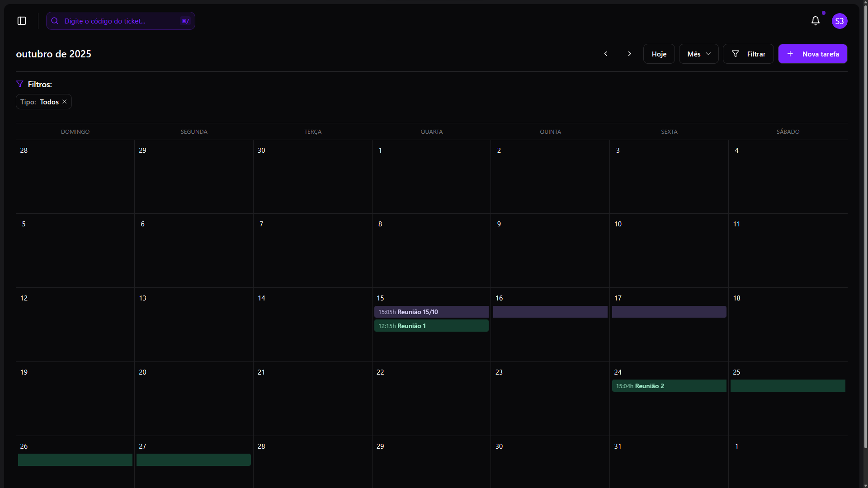Jump to today with Hoje button
Screen dimensions: 868x488
pyautogui.click(x=659, y=54)
